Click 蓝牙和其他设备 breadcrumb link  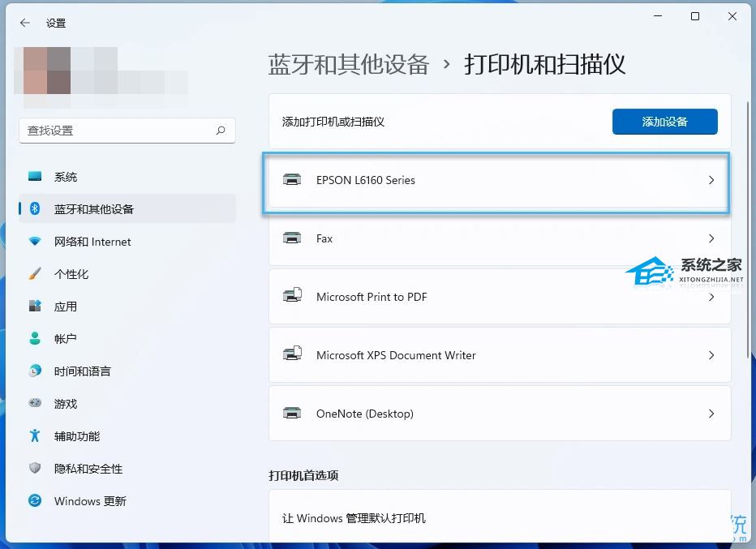(349, 65)
